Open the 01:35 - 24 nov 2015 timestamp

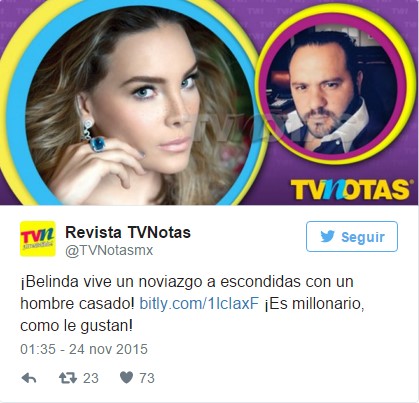click(x=84, y=349)
